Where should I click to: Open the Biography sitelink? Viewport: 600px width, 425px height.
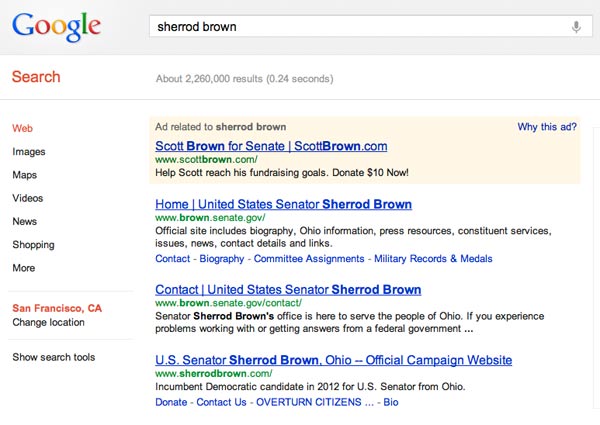point(222,258)
